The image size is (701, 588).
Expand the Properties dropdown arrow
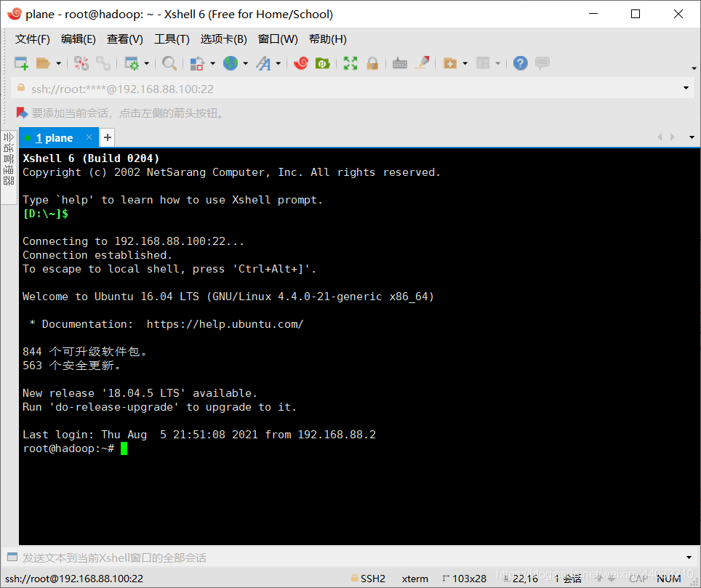pos(146,63)
